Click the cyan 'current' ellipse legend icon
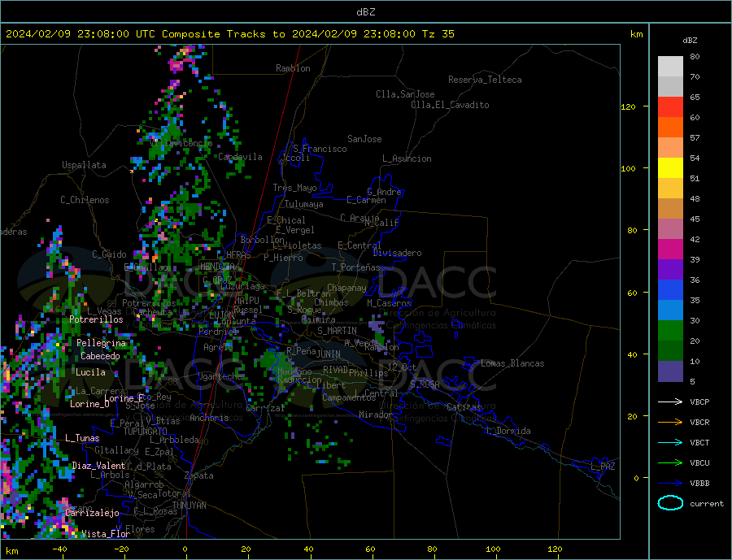This screenshot has width=732, height=560. [x=670, y=503]
